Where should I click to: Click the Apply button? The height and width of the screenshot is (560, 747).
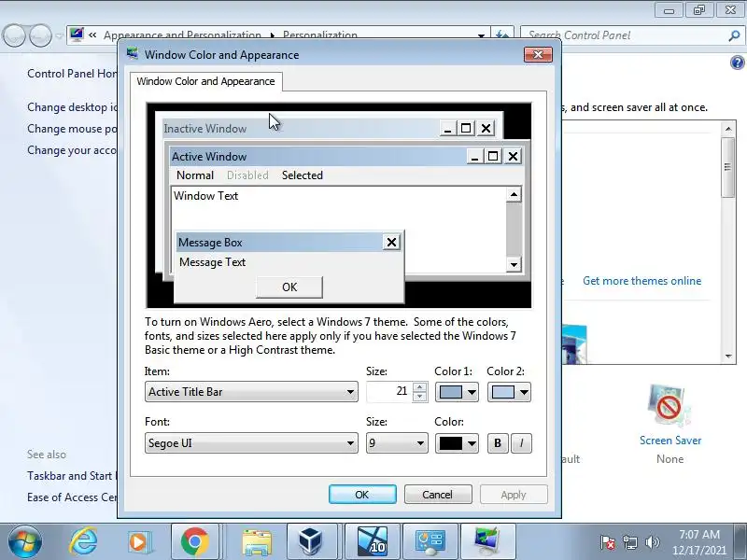click(513, 495)
